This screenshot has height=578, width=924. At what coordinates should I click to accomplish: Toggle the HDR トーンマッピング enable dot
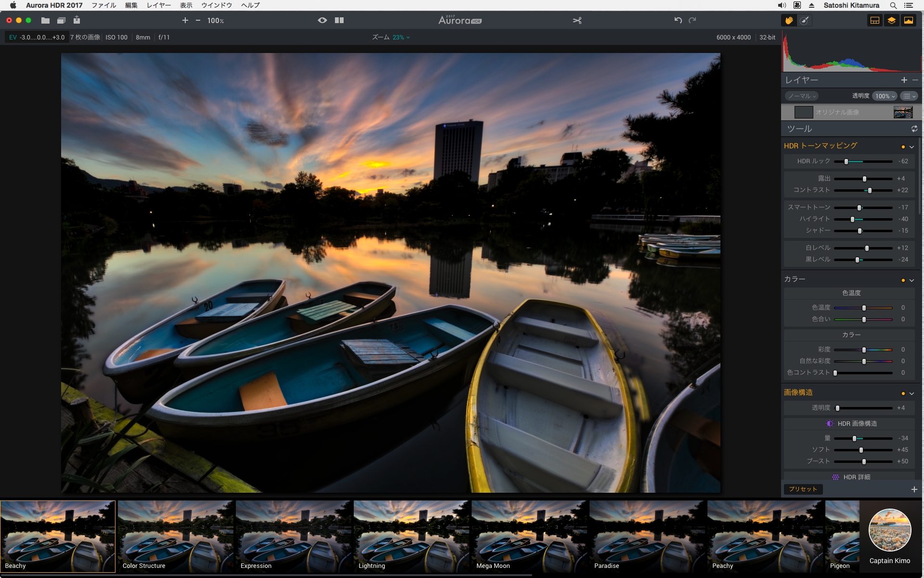pos(903,146)
